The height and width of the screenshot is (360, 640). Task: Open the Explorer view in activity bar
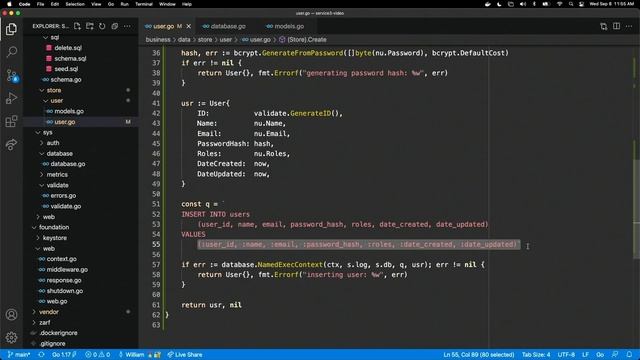tap(11, 29)
